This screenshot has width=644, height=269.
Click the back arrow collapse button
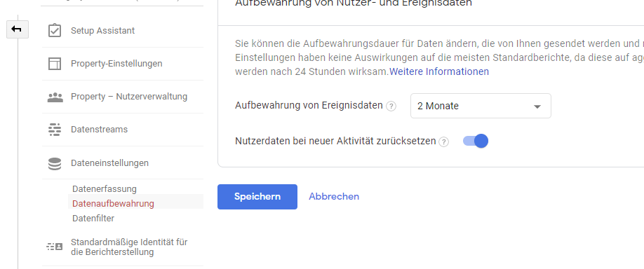coord(18,29)
